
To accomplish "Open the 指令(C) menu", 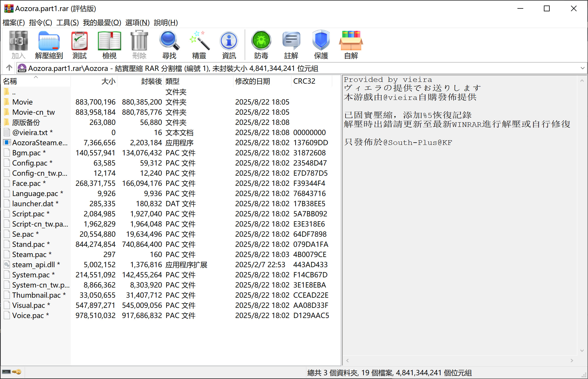I will click(40, 22).
